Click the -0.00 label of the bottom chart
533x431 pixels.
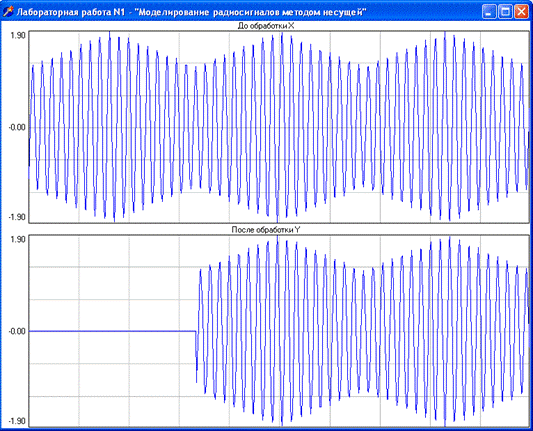[x=17, y=331]
